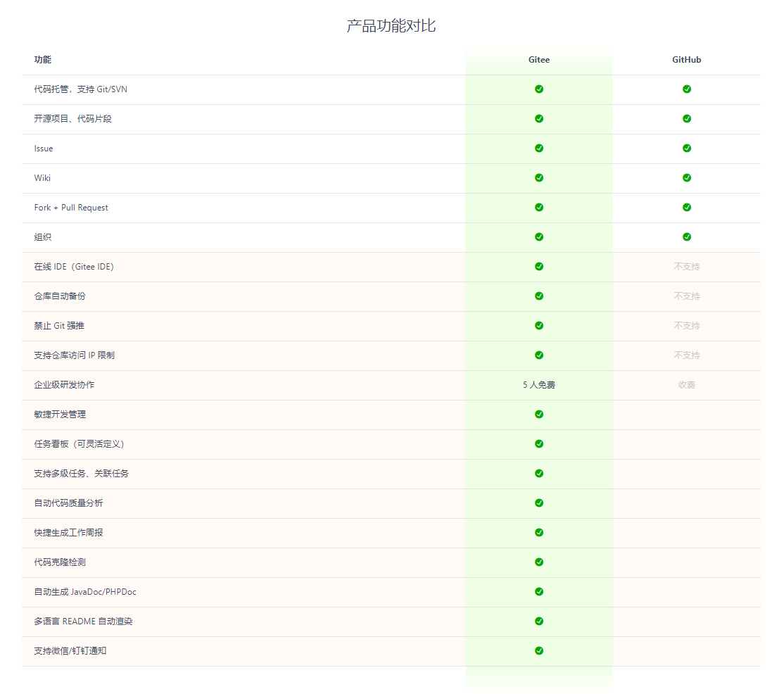Click the GitHub column header
The image size is (784, 694).
click(686, 60)
